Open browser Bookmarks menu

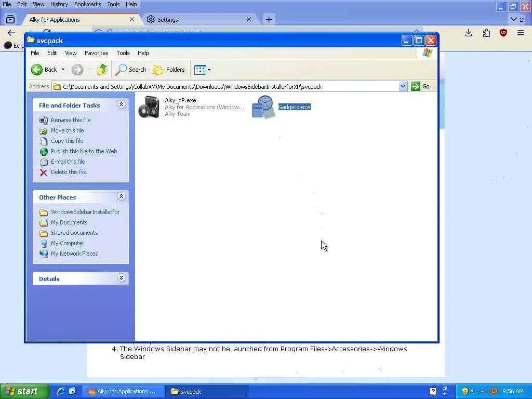(87, 4)
